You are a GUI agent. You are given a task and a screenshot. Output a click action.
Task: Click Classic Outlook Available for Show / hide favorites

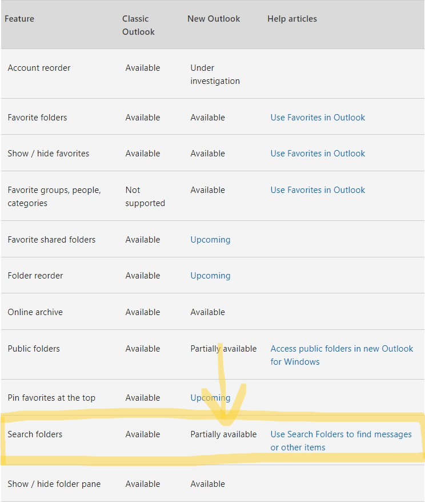pyautogui.click(x=143, y=154)
